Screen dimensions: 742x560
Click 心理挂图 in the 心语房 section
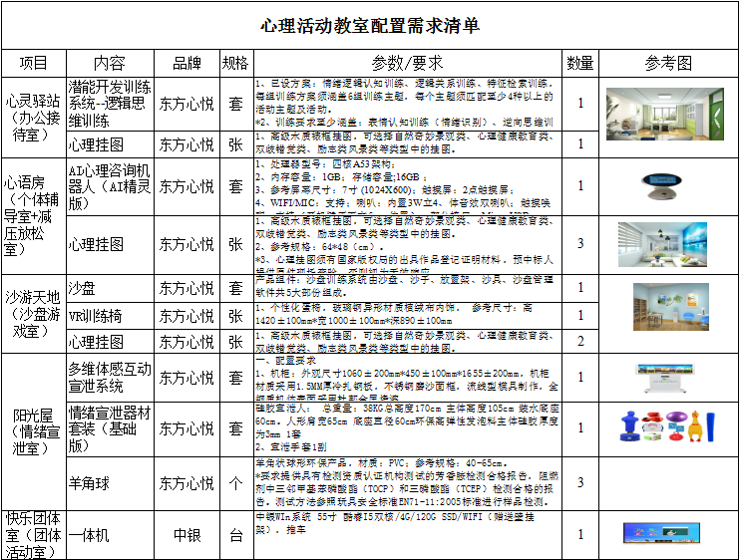pos(110,244)
